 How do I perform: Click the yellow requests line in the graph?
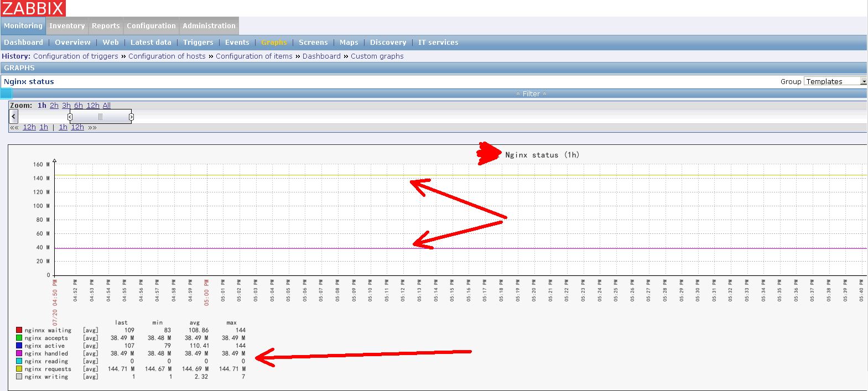click(460, 175)
